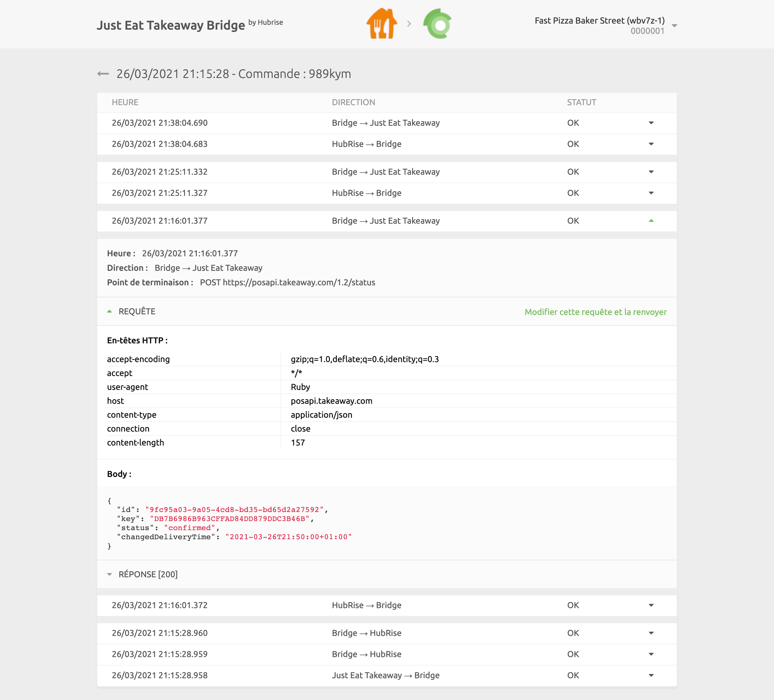Collapse the REQUÊTE section

point(109,311)
